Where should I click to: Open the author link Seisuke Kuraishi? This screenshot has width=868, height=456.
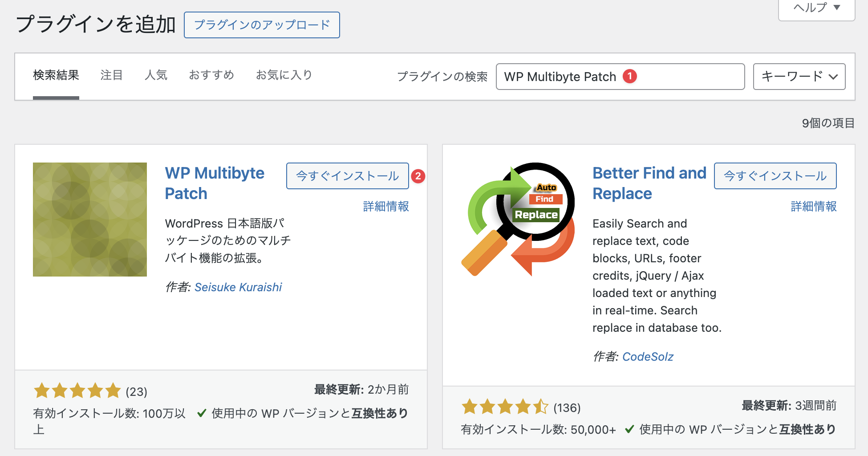pyautogui.click(x=238, y=287)
